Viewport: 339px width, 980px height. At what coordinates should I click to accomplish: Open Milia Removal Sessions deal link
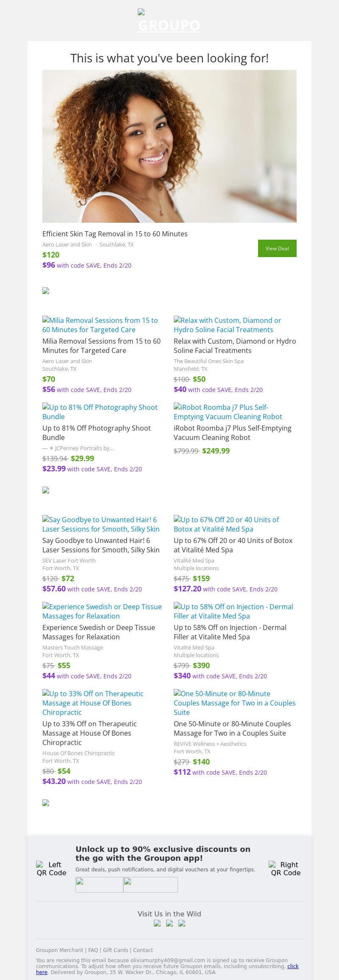100,325
